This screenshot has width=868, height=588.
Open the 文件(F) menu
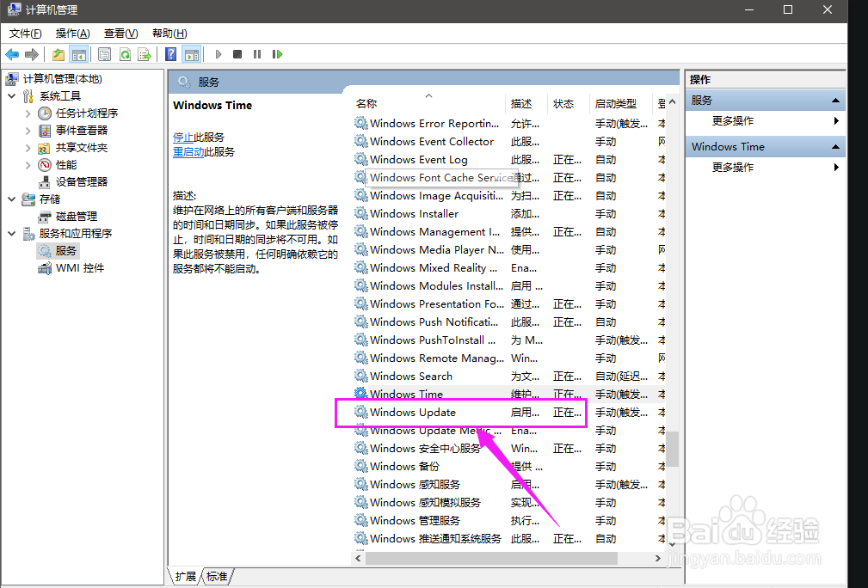26,34
